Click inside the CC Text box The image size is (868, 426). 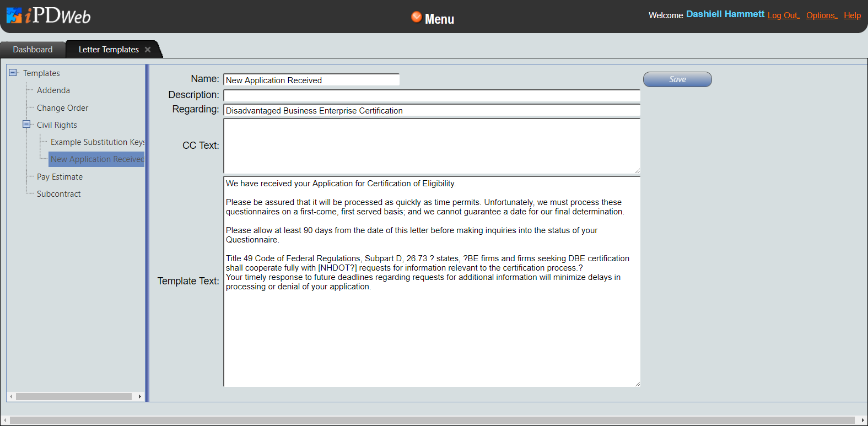(x=431, y=145)
